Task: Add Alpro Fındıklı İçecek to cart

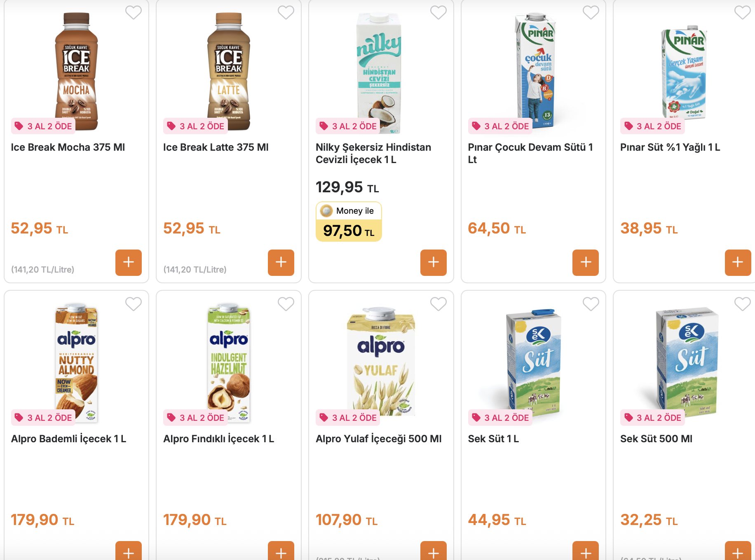Action: (281, 551)
